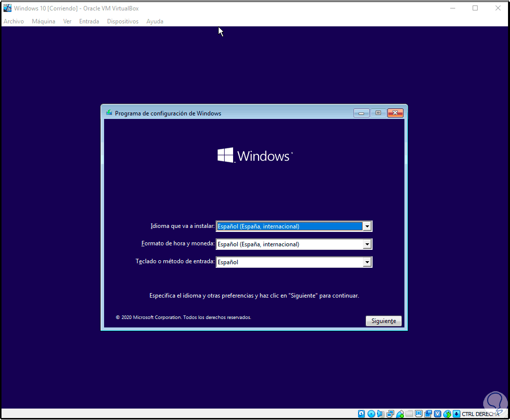The height and width of the screenshot is (420, 510).
Task: Click the mouse integration icon in status bar
Action: click(447, 414)
